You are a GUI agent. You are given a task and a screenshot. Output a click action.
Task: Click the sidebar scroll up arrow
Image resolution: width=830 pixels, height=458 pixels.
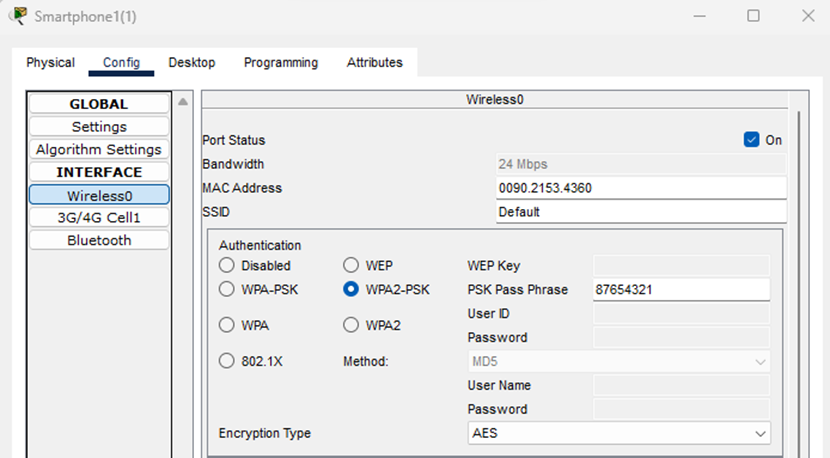183,102
